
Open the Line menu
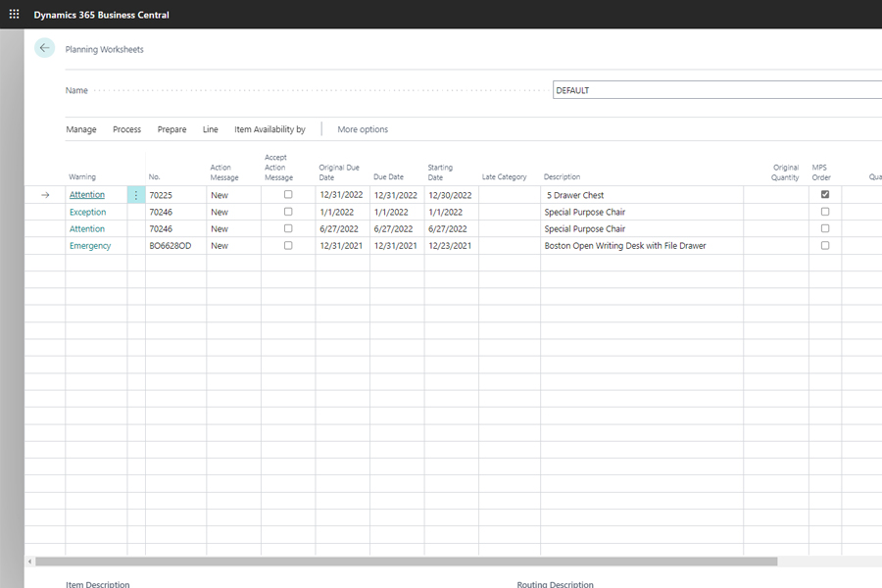tap(210, 129)
